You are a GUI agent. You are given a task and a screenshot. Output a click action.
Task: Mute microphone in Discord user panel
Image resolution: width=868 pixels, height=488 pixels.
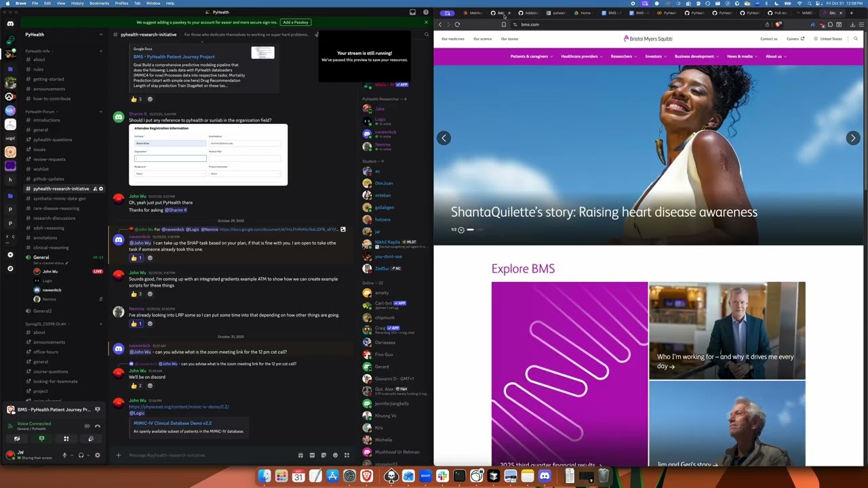click(64, 455)
